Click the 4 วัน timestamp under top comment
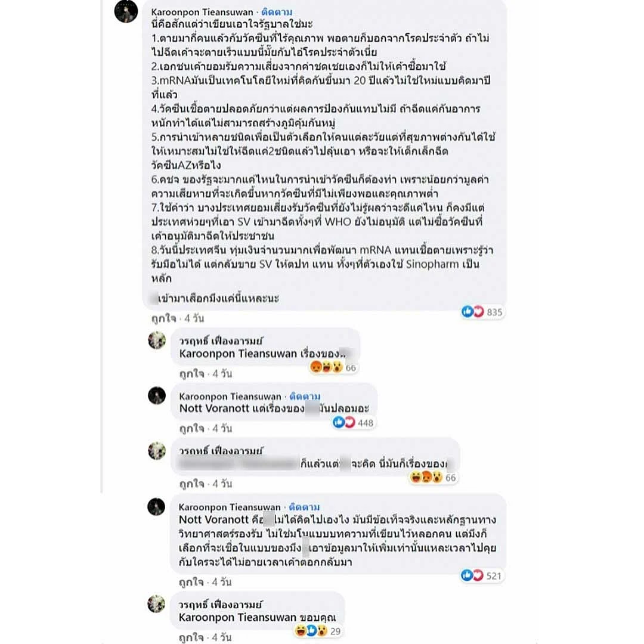The width and height of the screenshot is (644, 644). pyautogui.click(x=194, y=318)
